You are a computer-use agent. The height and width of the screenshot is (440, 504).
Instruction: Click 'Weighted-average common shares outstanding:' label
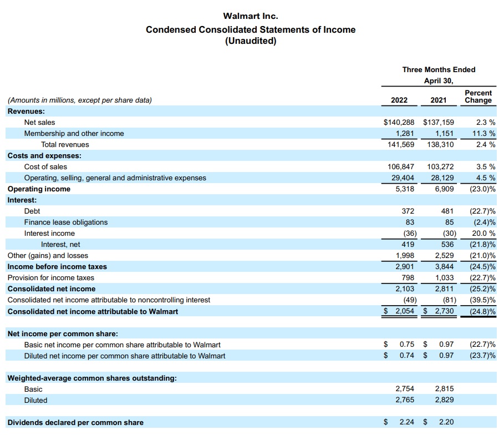point(92,378)
